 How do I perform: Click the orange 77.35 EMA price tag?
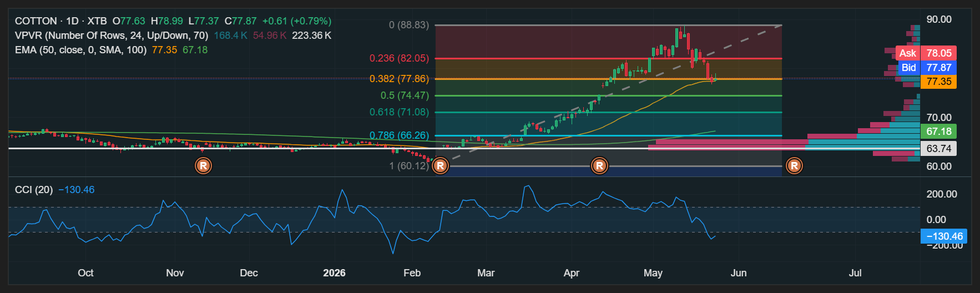point(939,82)
